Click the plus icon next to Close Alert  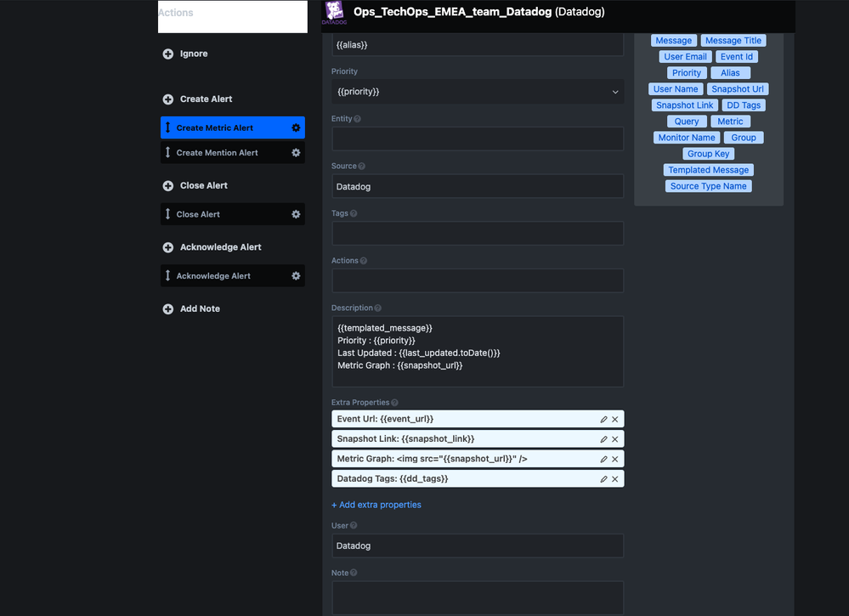pos(168,186)
